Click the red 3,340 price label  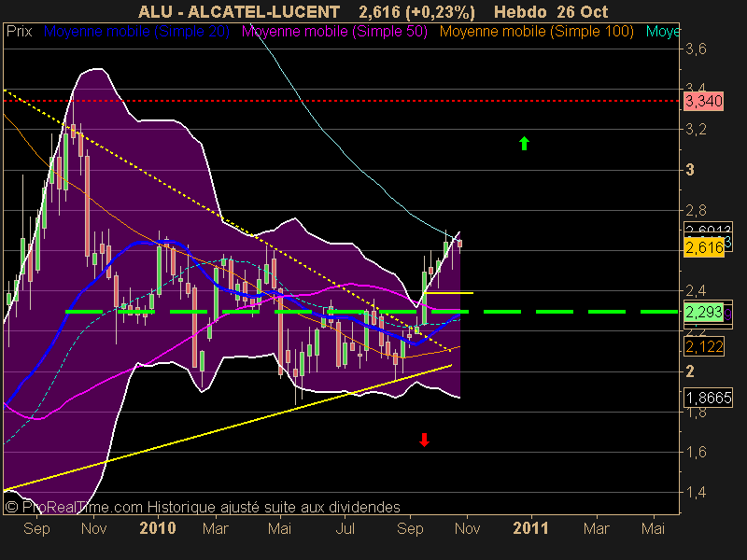pos(704,101)
